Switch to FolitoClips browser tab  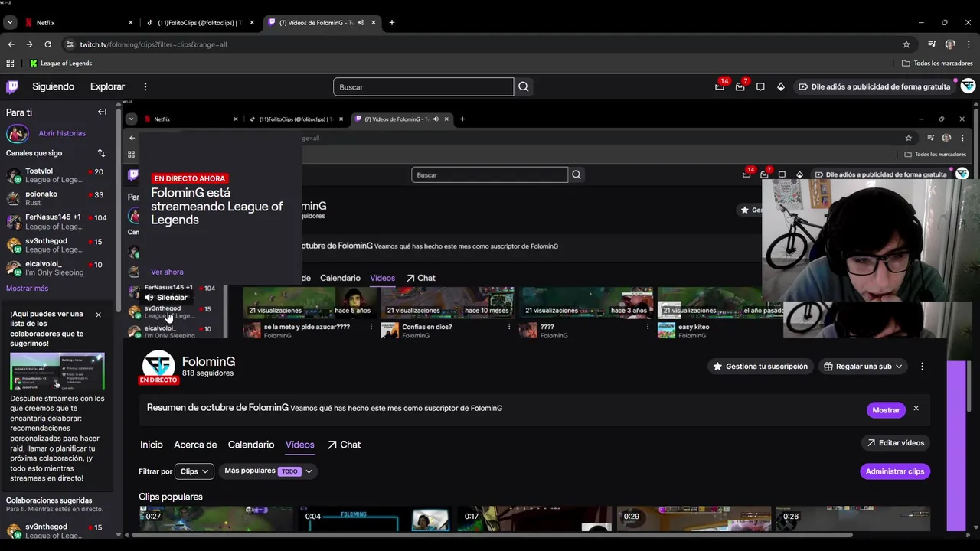tap(199, 23)
